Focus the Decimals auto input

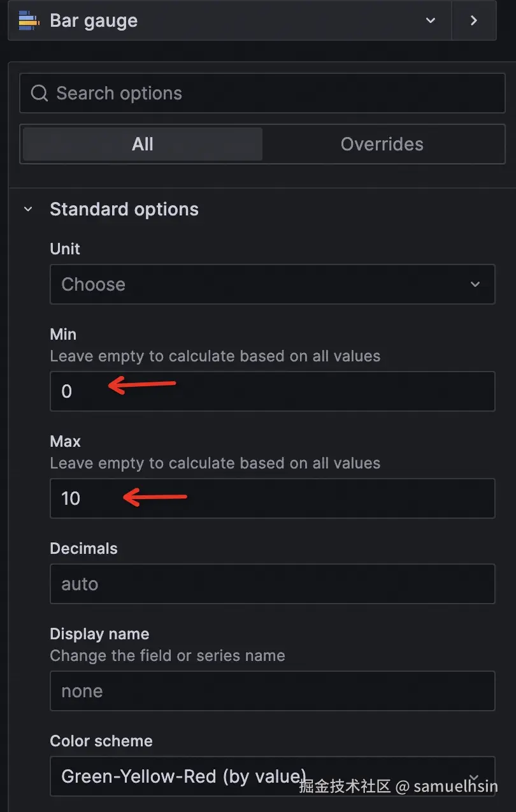pos(273,584)
